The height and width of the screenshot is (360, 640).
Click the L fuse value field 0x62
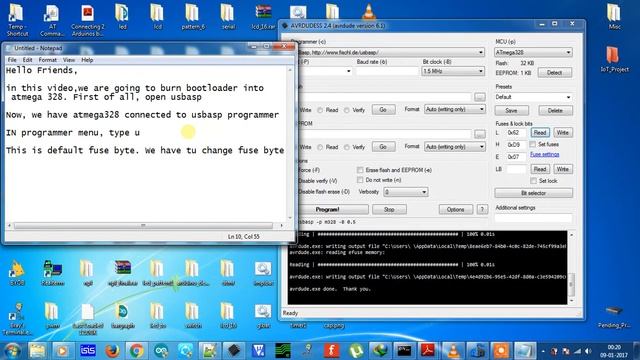tap(516, 133)
